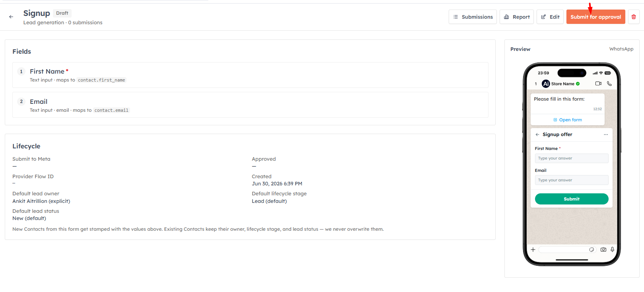644x292 pixels.
Task: Click the Submit to Meta label
Action: click(x=31, y=159)
